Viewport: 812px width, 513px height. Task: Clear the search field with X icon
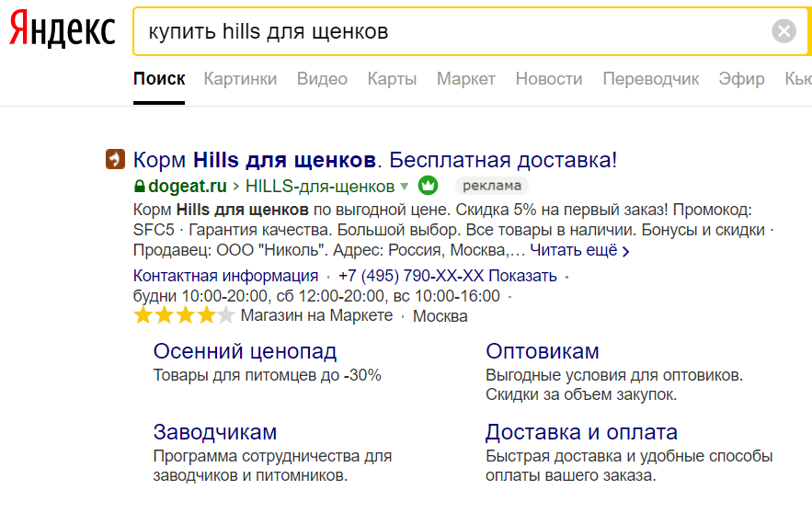[x=783, y=31]
